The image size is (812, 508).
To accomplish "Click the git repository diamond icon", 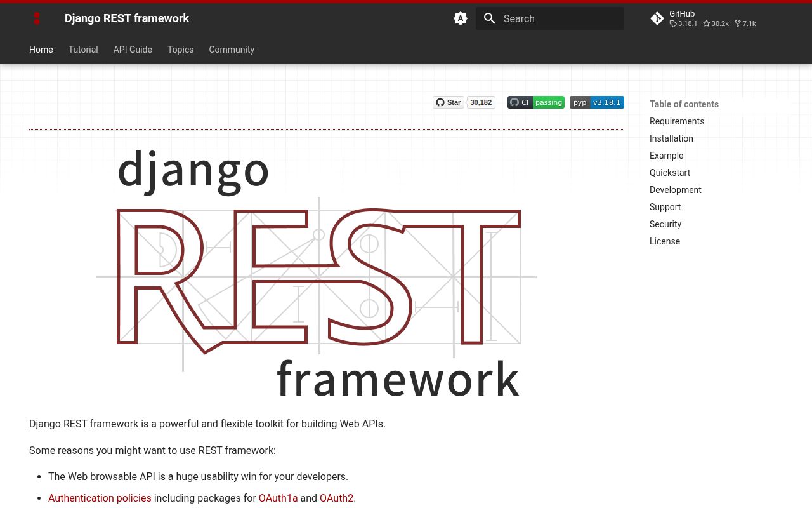I will 657,18.
